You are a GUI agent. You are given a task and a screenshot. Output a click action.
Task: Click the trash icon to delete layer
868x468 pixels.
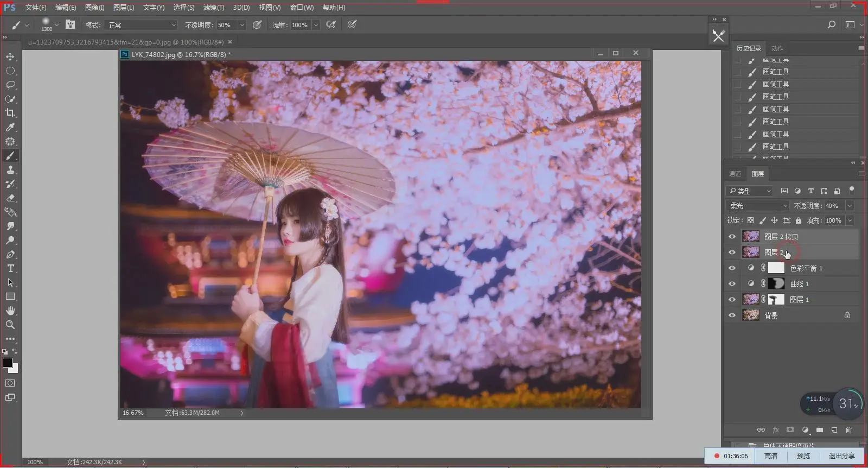[x=849, y=430]
